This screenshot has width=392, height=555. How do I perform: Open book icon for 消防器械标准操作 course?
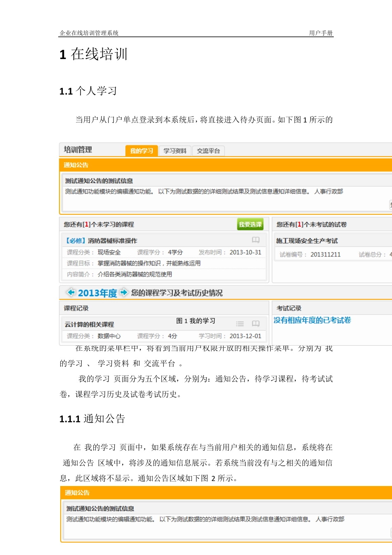tap(256, 240)
